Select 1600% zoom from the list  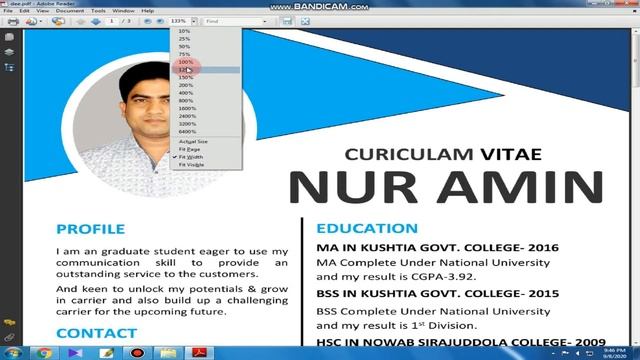(206, 109)
